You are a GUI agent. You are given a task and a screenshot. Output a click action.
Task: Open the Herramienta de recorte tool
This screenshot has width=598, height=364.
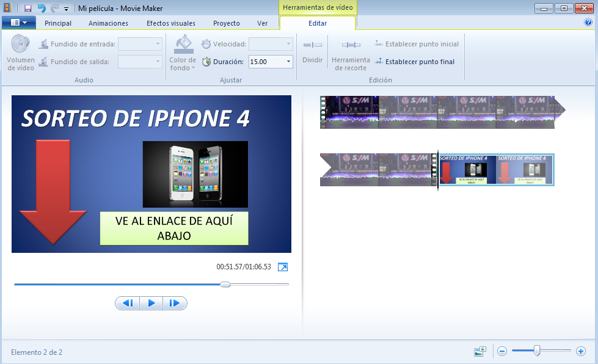pyautogui.click(x=351, y=53)
